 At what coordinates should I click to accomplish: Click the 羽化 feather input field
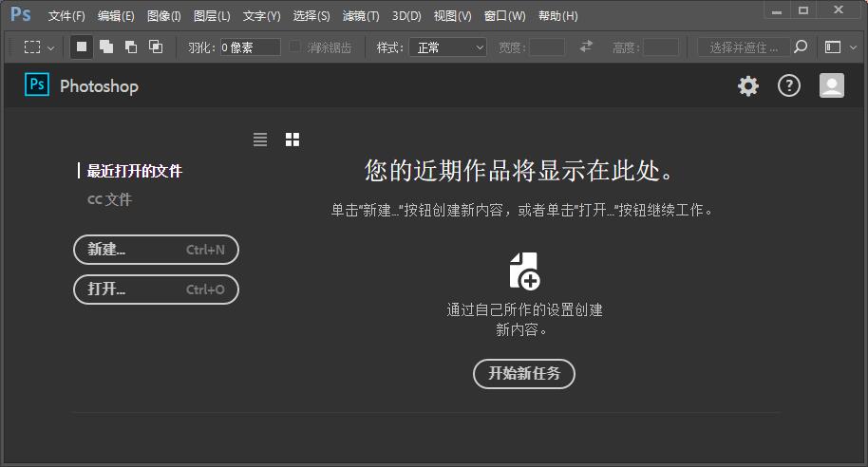pos(250,47)
